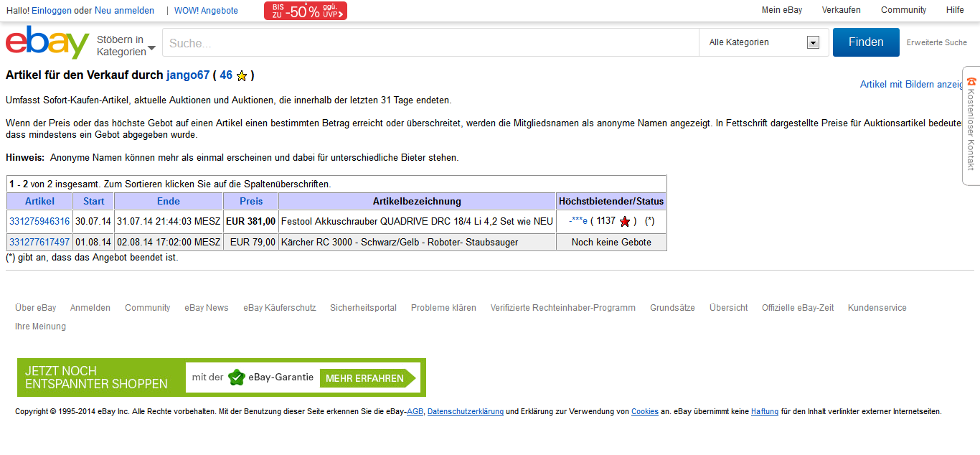980x455 pixels.
Task: Open Hilfe in top navigation
Action: [955, 10]
